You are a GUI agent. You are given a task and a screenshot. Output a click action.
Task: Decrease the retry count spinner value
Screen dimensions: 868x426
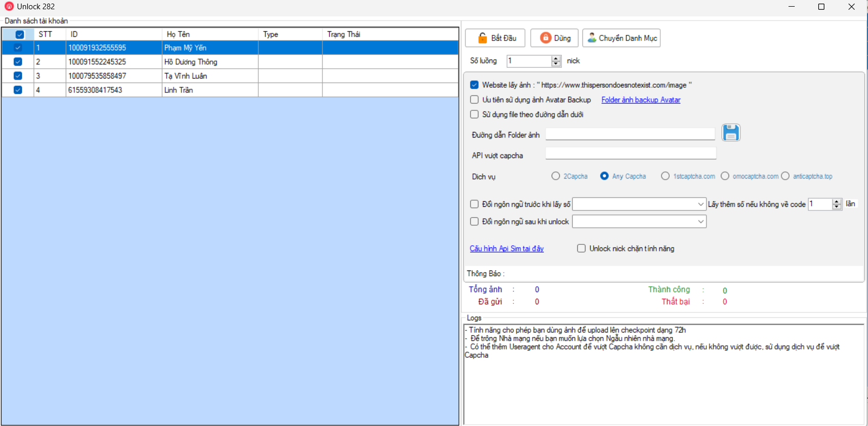click(x=837, y=207)
